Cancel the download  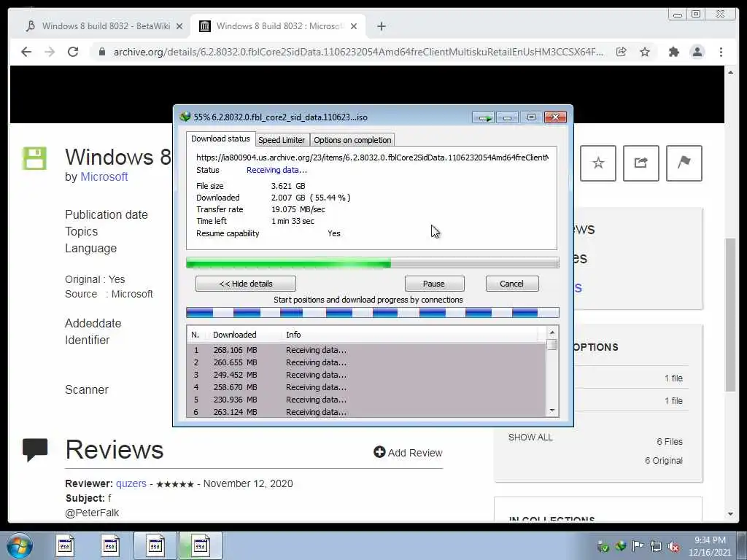coord(512,284)
